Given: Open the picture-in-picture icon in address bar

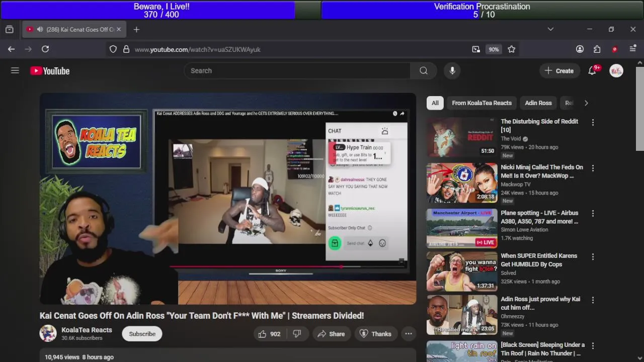Looking at the screenshot, I should point(476,49).
